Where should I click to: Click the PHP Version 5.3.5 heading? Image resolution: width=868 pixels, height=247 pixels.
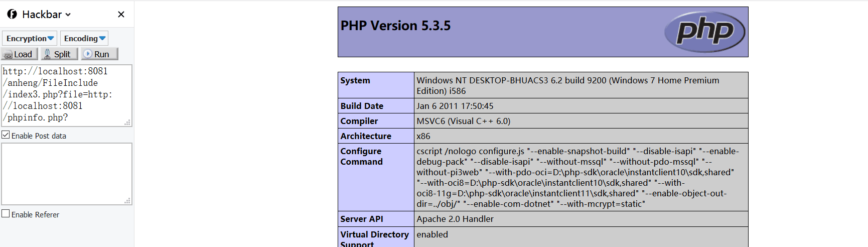click(x=395, y=26)
